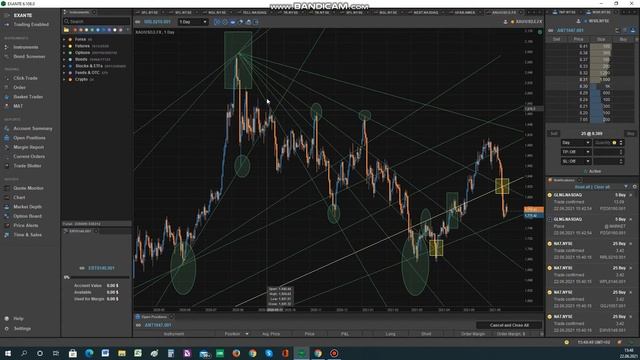
Task: Open the Open Positions report
Action: point(29,138)
